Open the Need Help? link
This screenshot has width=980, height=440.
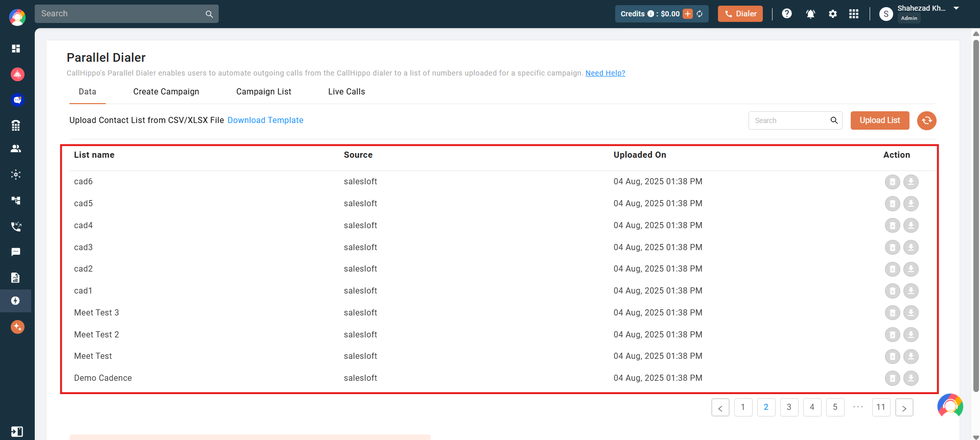605,73
